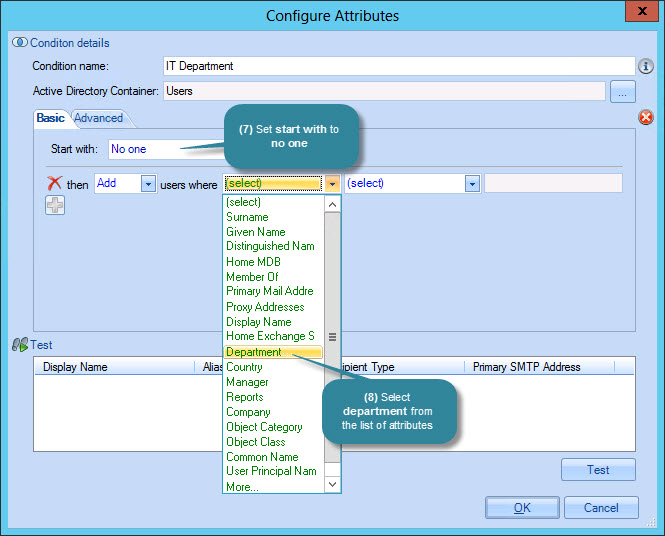
Task: Choose Member Of from the attribute list
Action: 274,276
